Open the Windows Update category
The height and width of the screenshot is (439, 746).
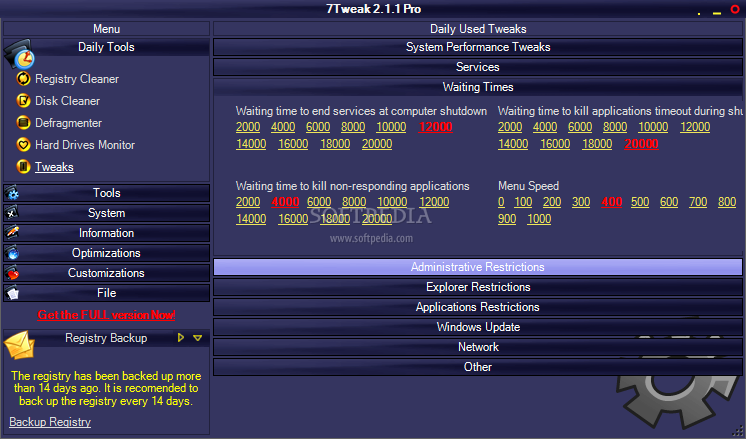478,327
